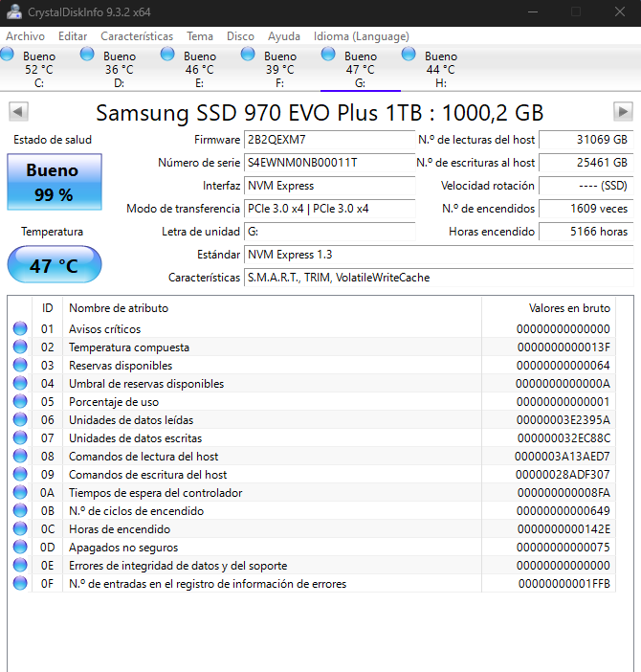This screenshot has width=641, height=672.
Task: Click status icon for Reservas disponibles row
Action: 20,365
